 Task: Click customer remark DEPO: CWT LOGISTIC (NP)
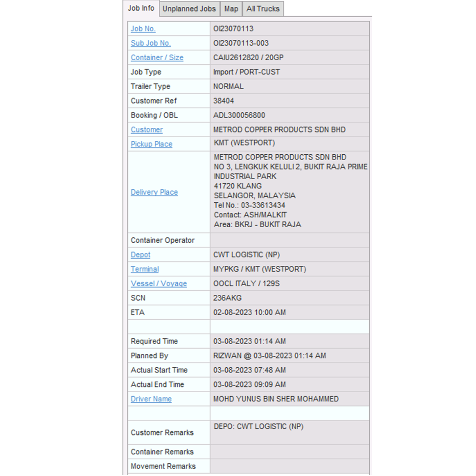[x=259, y=426]
